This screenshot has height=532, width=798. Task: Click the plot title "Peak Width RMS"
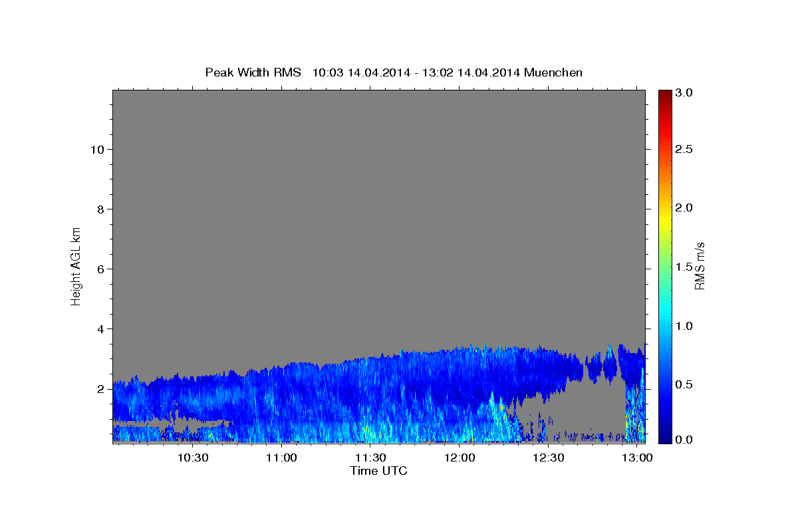tap(253, 72)
